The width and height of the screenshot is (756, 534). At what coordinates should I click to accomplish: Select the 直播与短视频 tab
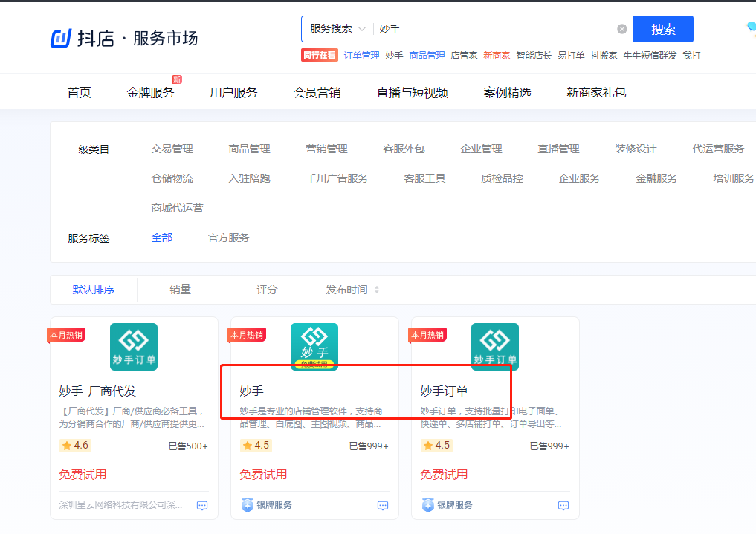point(413,92)
